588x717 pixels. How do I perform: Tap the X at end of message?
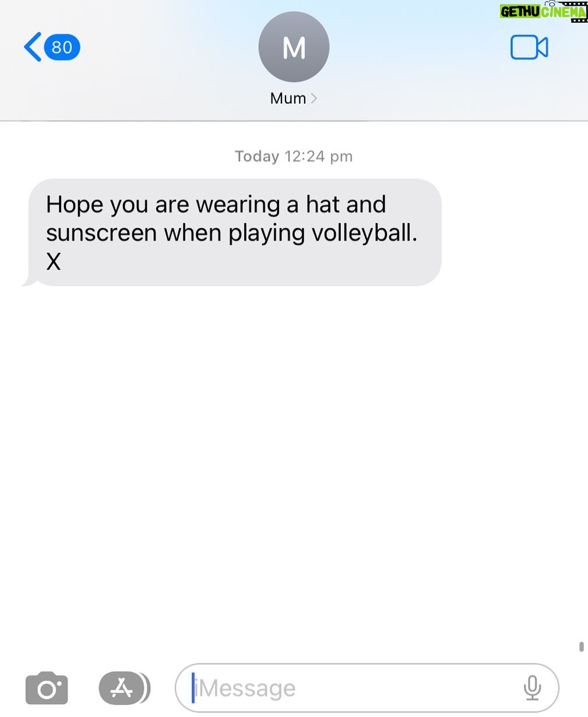tap(54, 262)
